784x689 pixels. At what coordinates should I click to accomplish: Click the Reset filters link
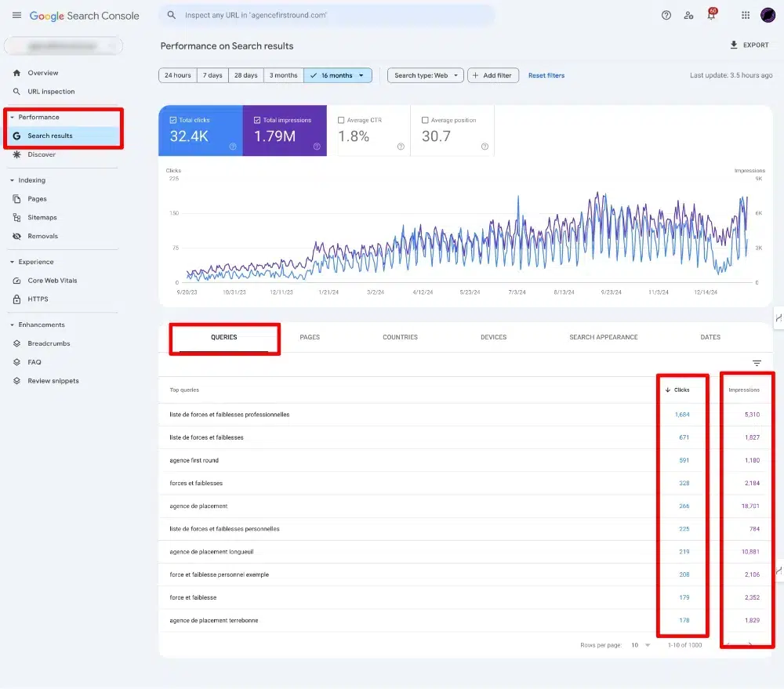546,75
